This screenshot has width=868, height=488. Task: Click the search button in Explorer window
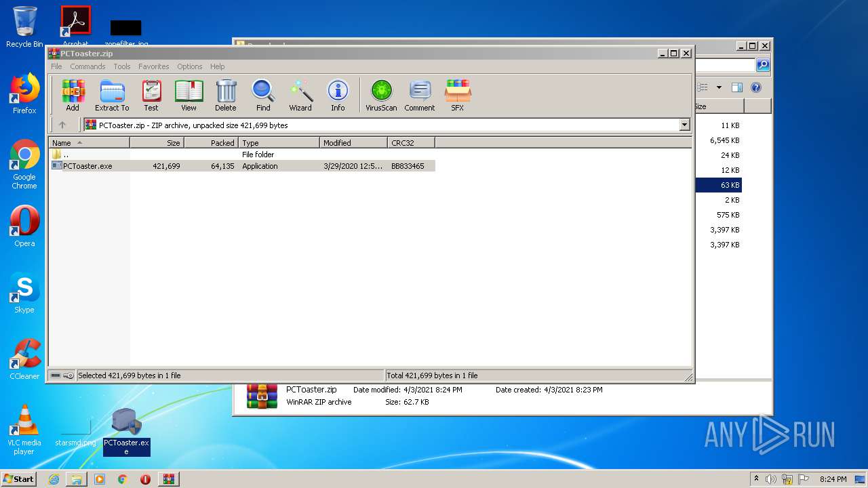pos(763,65)
